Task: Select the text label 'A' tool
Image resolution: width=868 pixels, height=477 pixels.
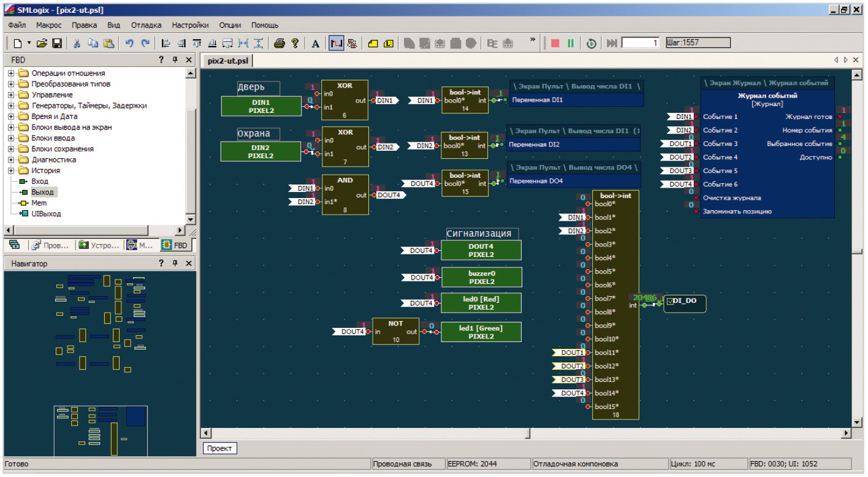Action: [x=316, y=44]
